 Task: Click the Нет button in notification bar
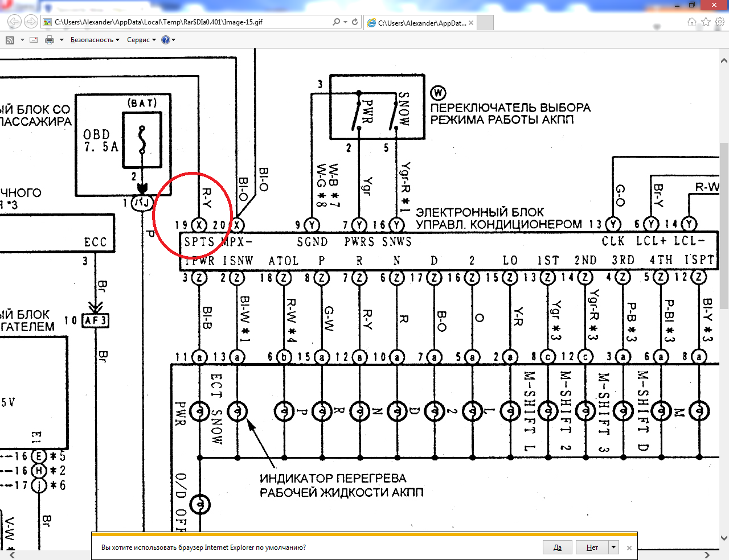(x=592, y=547)
